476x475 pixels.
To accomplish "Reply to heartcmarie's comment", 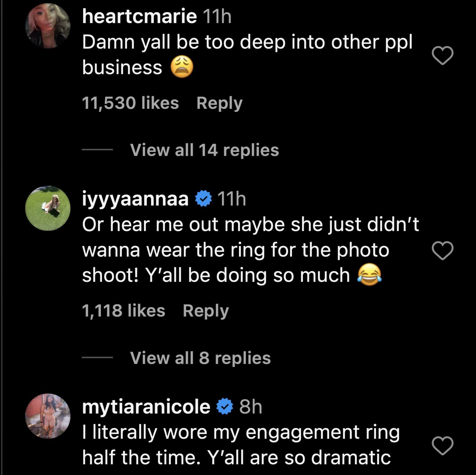I will pyautogui.click(x=219, y=103).
